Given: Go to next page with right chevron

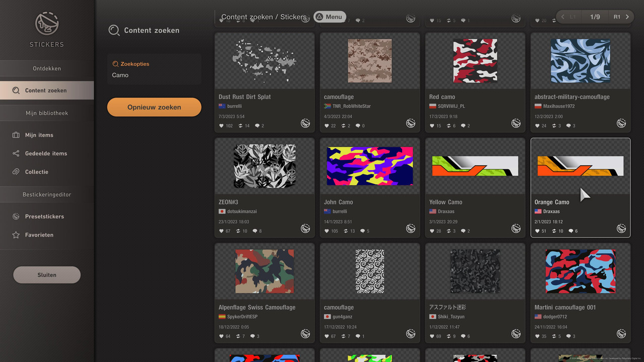Looking at the screenshot, I should point(627,17).
